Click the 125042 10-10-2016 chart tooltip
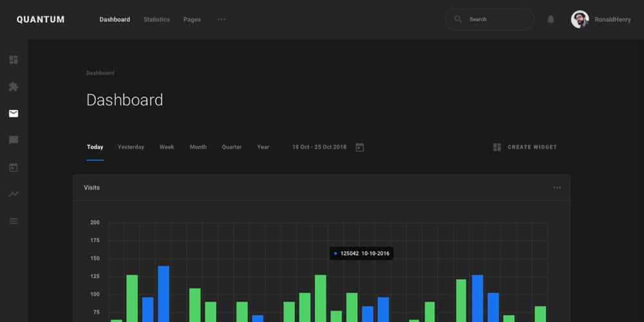 (361, 253)
